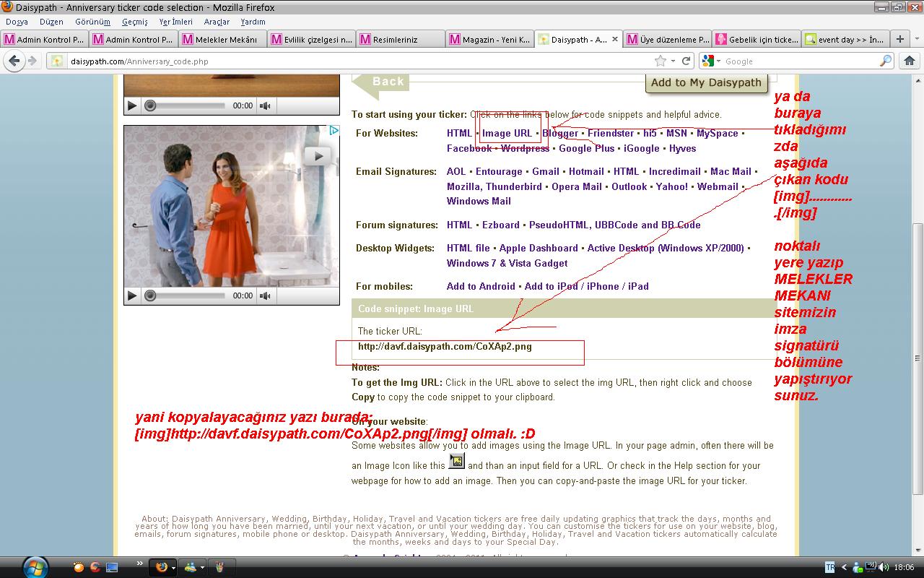
Task: Open the list-all-tabs dropdown arrow
Action: pos(916,39)
